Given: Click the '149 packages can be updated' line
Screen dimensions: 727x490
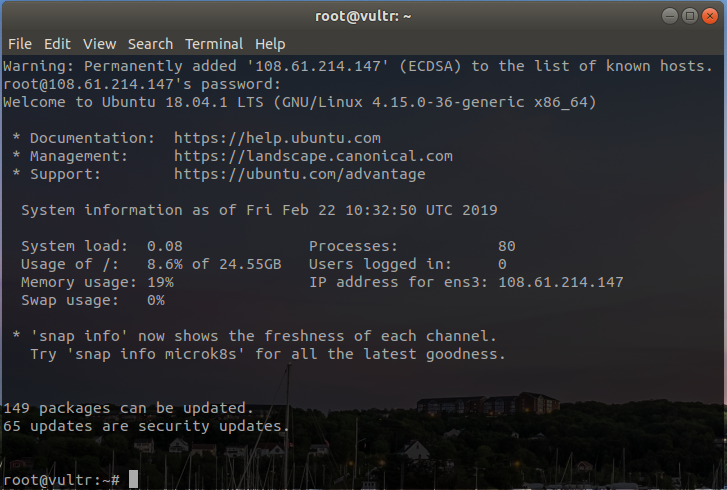Looking at the screenshot, I should [x=129, y=408].
